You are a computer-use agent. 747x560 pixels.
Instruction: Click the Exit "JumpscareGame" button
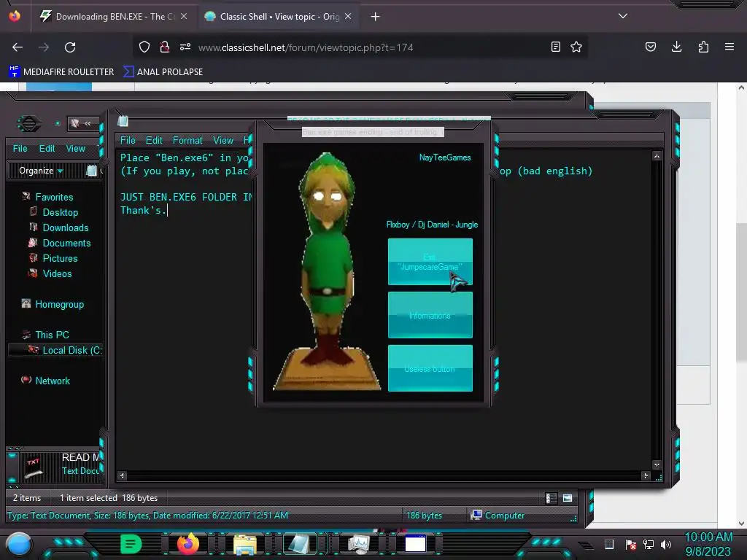(x=430, y=262)
